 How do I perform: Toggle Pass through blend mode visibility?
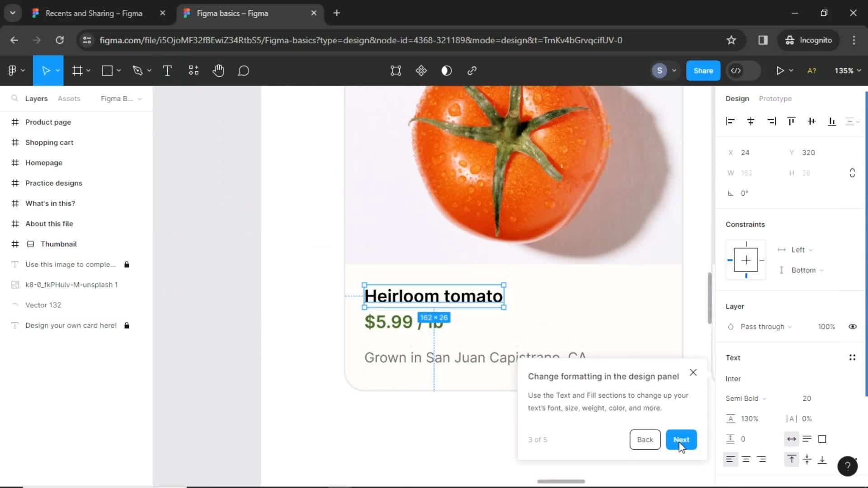(853, 326)
